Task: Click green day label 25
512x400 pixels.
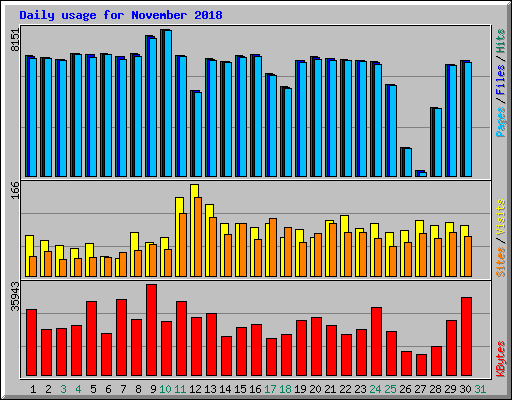Action: (390, 389)
